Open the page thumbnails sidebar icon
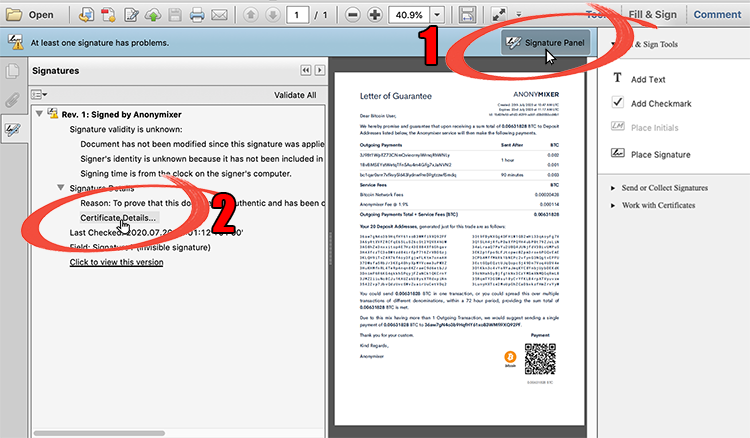750x438 pixels. pyautogui.click(x=13, y=72)
